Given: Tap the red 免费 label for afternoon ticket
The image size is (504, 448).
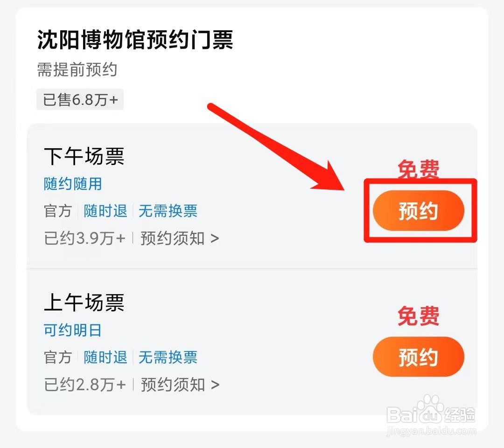Looking at the screenshot, I should (x=418, y=170).
